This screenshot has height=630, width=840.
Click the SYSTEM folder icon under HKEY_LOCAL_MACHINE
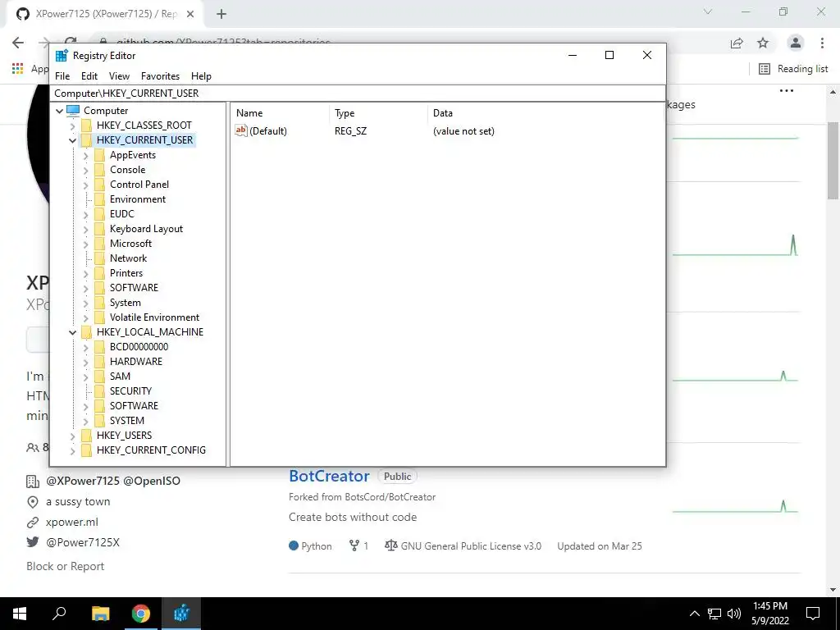(x=99, y=421)
